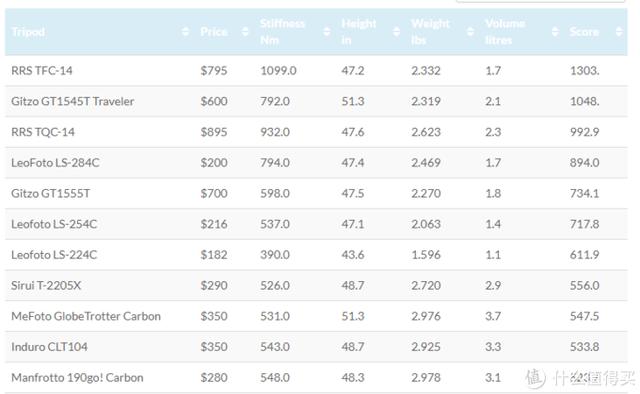Sort by Weight lbs sort arrows
Image resolution: width=640 pixels, height=394 pixels.
470,31
